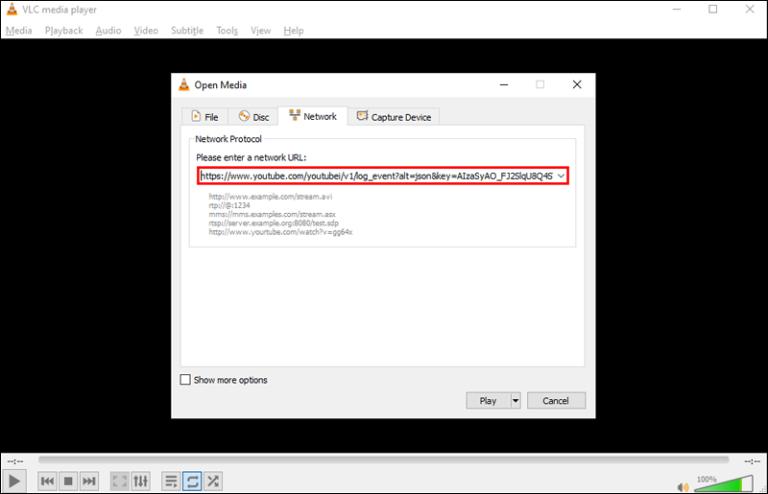Switch to the Capture Device tab
The width and height of the screenshot is (768, 494).
[394, 117]
